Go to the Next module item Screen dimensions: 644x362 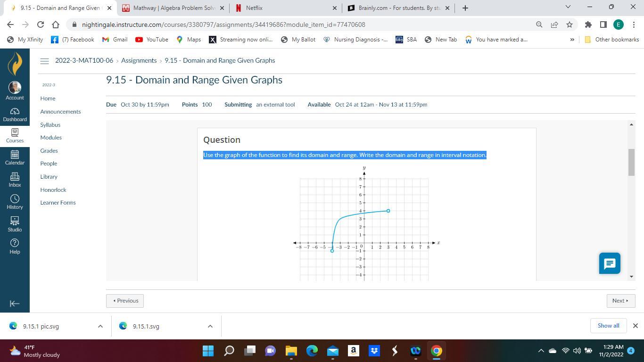[620, 301]
